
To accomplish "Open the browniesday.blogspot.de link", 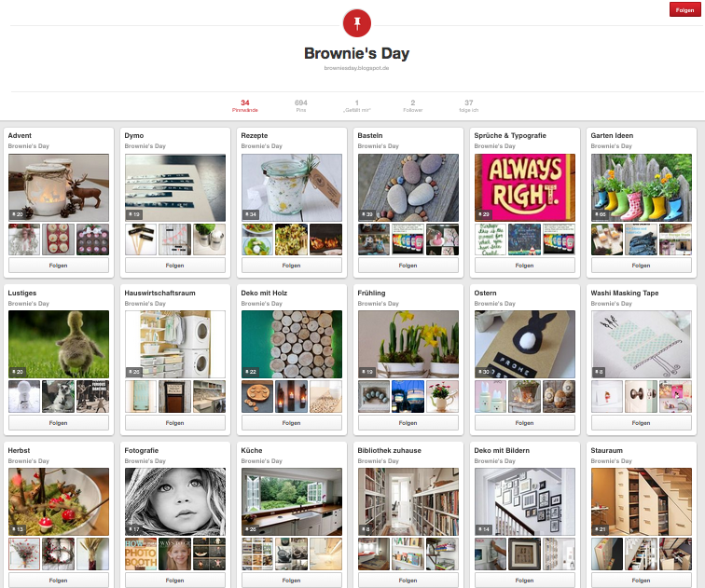I will [356, 68].
